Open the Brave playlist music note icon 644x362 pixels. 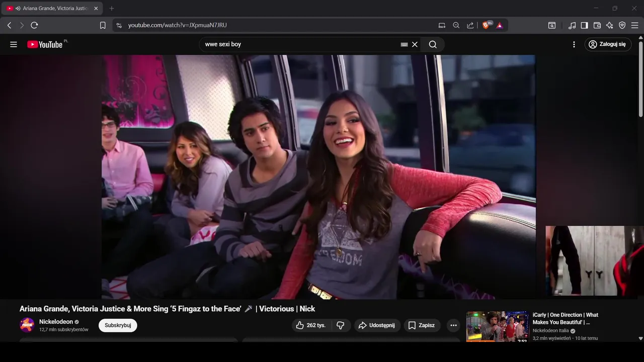pyautogui.click(x=572, y=25)
